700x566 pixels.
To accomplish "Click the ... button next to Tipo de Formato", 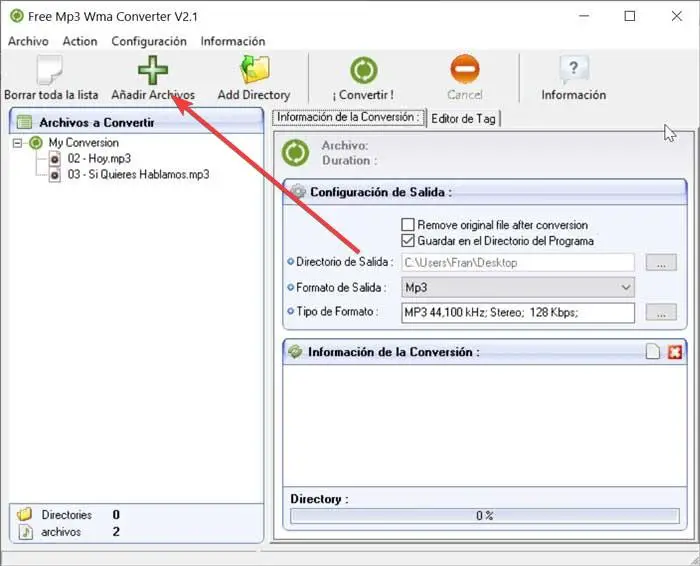I will [661, 312].
